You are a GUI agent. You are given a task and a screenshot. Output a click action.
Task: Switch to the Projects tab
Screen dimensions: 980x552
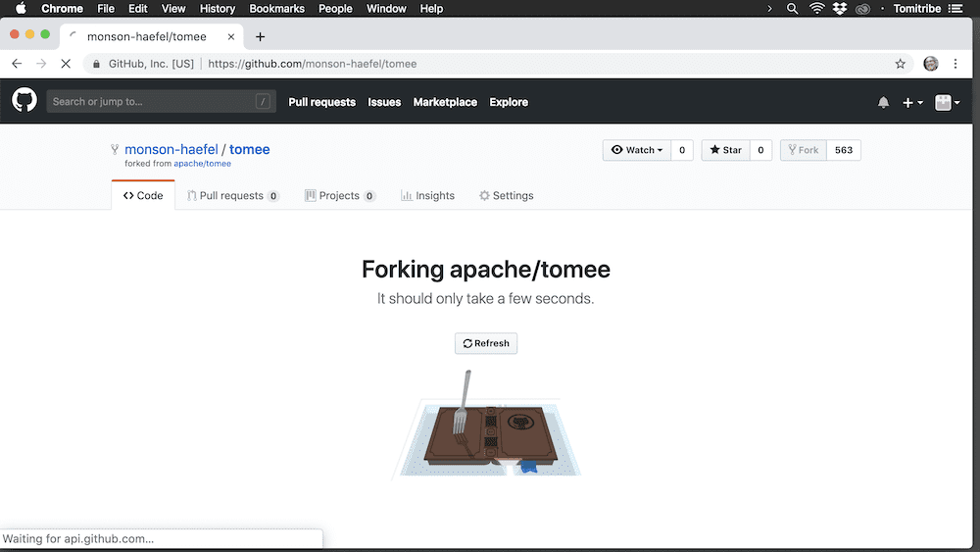(340, 196)
